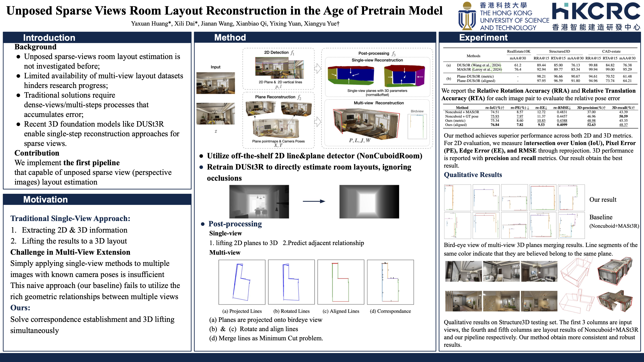Screen dimensions: 644x362
Task: Click the multi-view reconstruction 3D room image
Action: [366, 123]
